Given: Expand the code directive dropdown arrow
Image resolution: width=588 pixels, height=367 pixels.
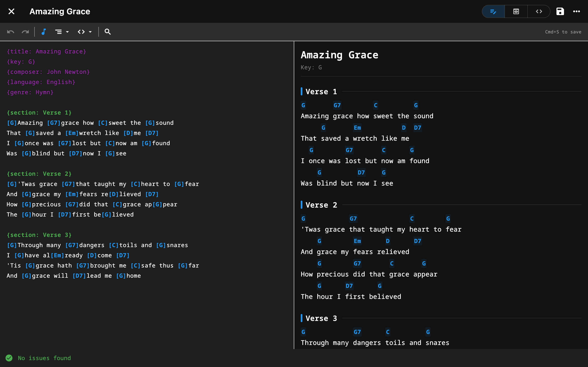Looking at the screenshot, I should [x=90, y=32].
